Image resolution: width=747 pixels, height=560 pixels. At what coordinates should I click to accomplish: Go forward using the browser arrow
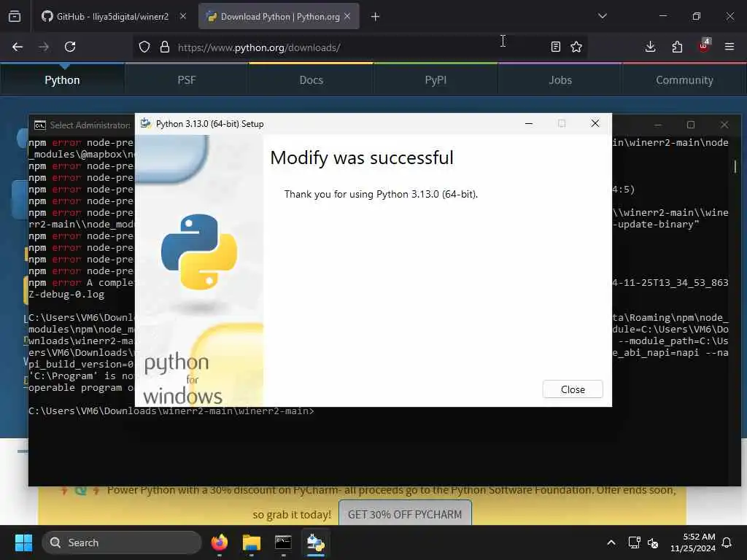pyautogui.click(x=43, y=47)
